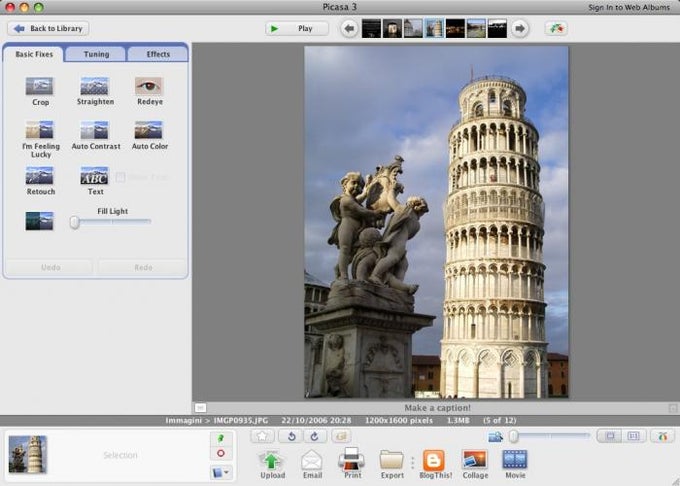Email the photo using envelope icon
This screenshot has height=486, width=680.
click(312, 464)
